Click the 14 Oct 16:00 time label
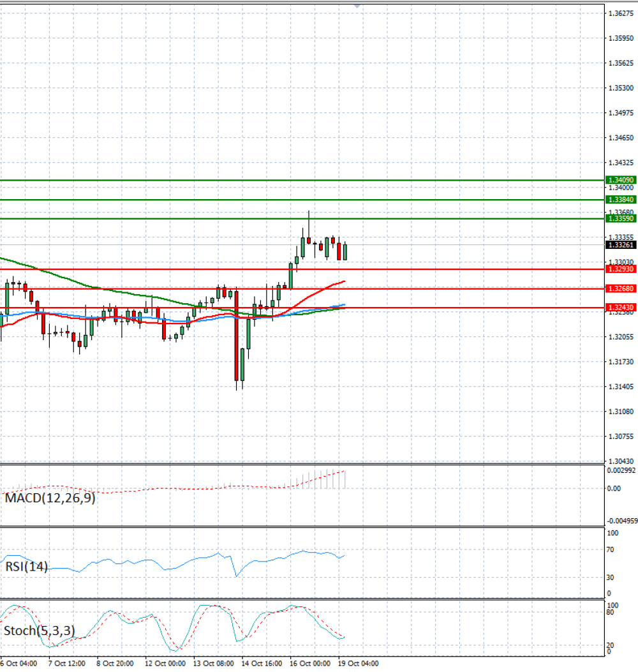 [262, 664]
